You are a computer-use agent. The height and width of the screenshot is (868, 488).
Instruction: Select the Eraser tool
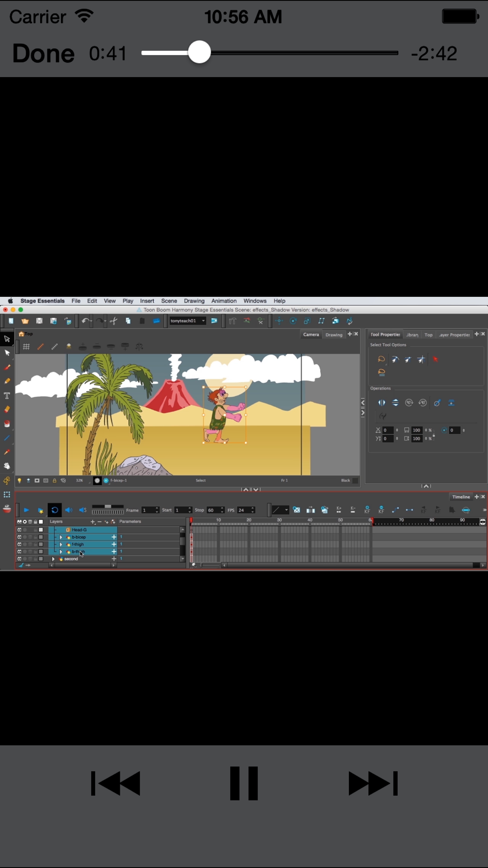7,410
